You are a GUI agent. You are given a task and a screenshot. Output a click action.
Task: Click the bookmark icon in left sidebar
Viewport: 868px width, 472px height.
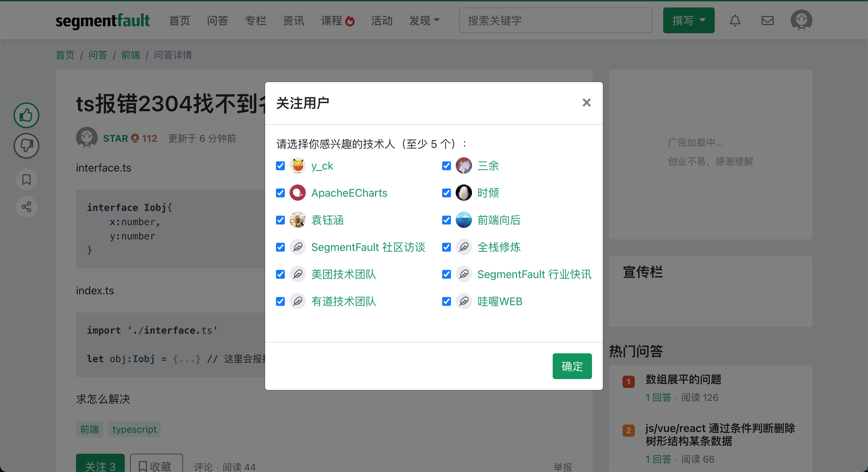click(26, 179)
